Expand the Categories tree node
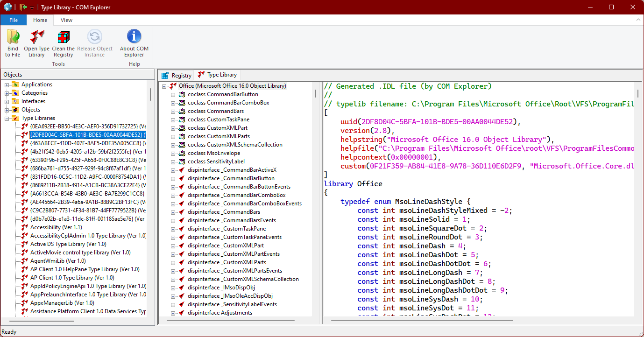This screenshot has width=644, height=337. pos(7,93)
